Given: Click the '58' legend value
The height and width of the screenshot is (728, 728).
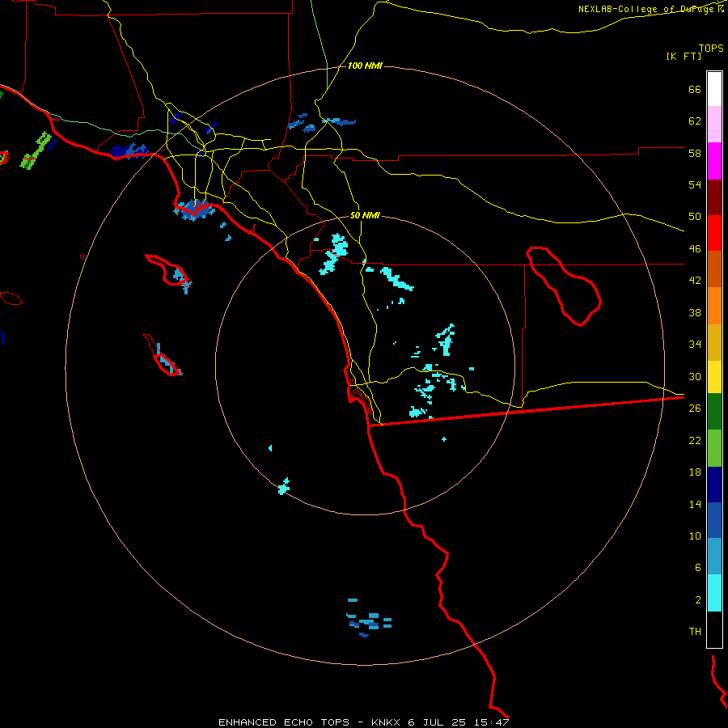Looking at the screenshot, I should 695,153.
